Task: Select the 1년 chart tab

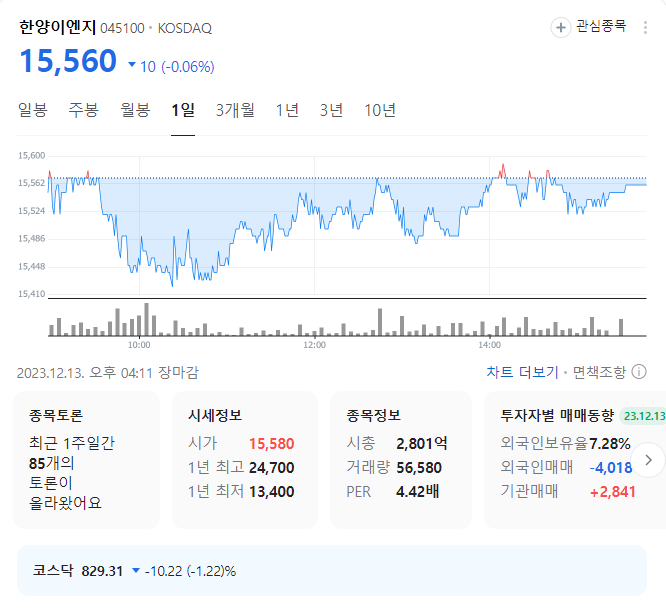Action: [287, 110]
